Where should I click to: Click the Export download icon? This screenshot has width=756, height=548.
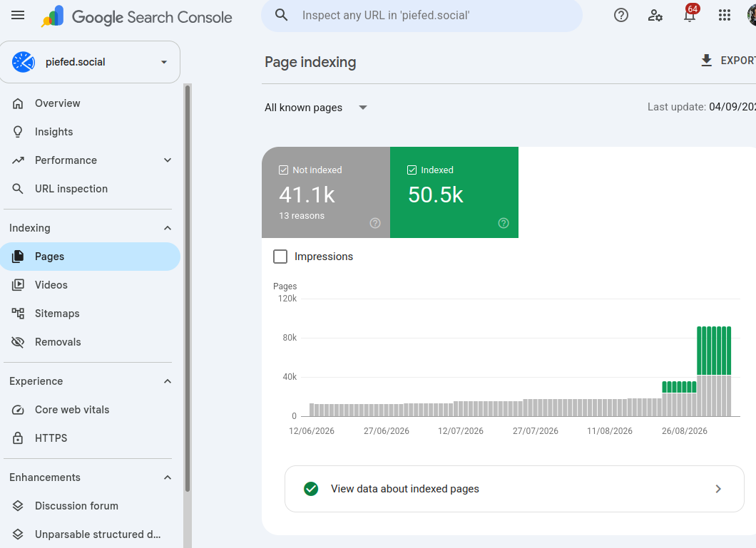[706, 61]
